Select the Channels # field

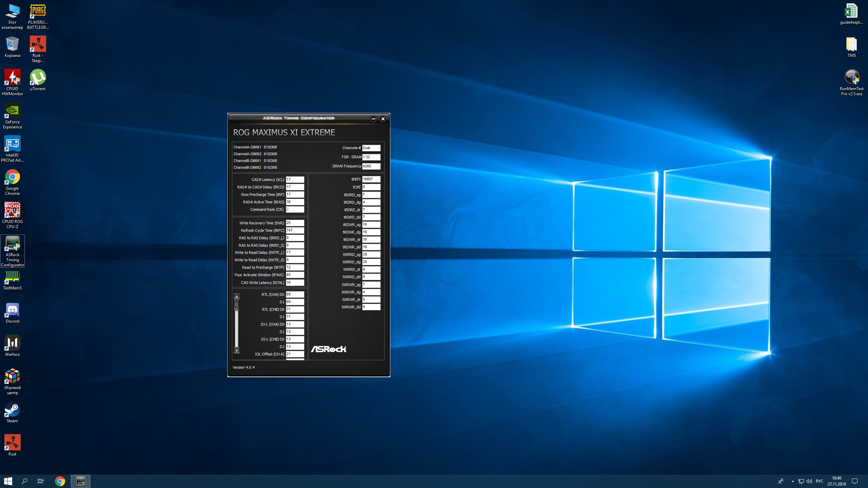[371, 148]
